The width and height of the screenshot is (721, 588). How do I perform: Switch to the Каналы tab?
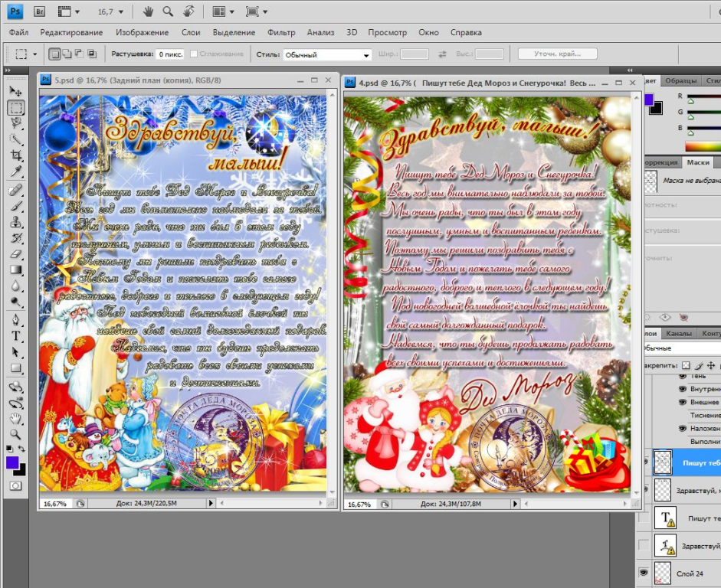679,333
